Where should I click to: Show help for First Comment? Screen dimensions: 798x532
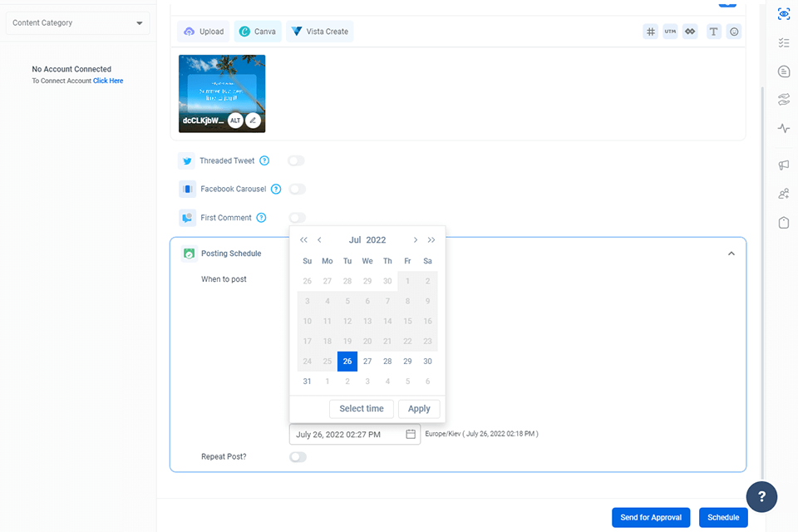pyautogui.click(x=261, y=218)
